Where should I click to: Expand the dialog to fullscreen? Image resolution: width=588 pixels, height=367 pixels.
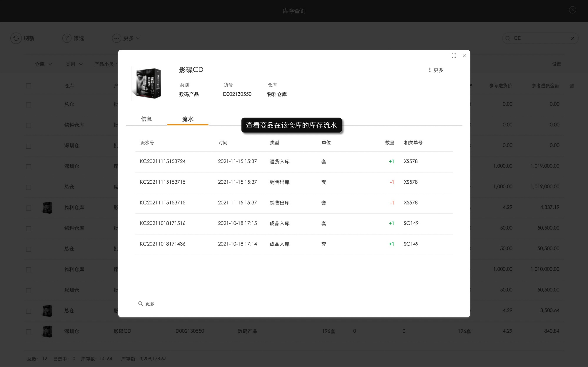(454, 56)
